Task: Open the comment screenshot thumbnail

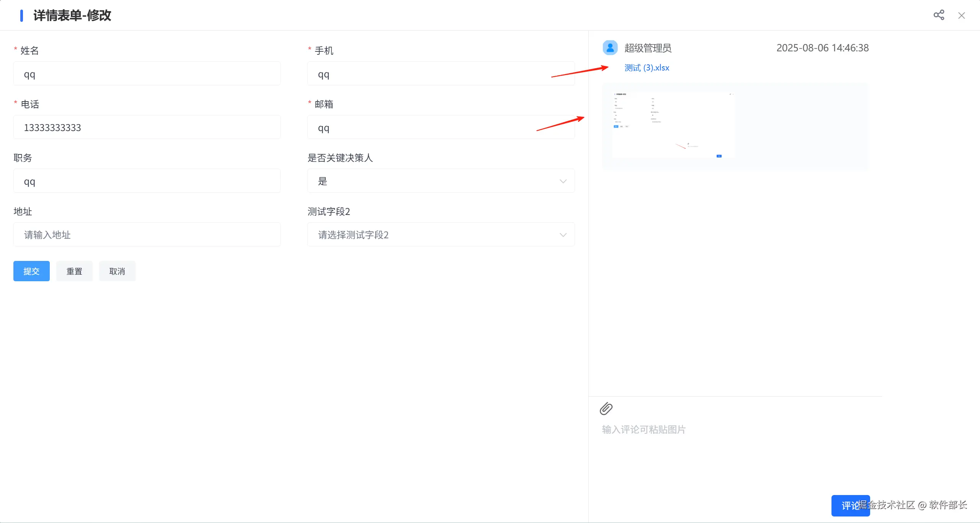Action: click(673, 125)
